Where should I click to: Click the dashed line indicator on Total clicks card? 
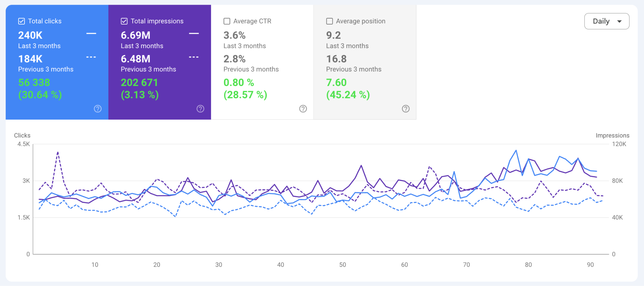coord(91,57)
